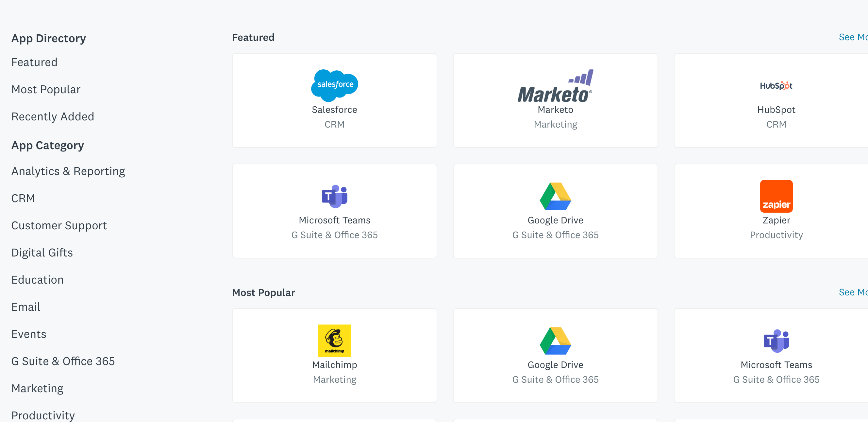The height and width of the screenshot is (422, 868).
Task: Select G Suite & Office 365 sidebar category
Action: tap(63, 361)
